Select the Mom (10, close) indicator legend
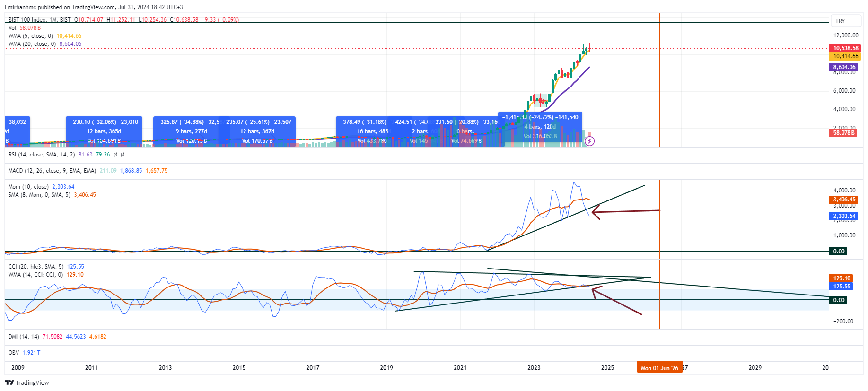Image resolution: width=868 pixels, height=391 pixels. [41, 187]
